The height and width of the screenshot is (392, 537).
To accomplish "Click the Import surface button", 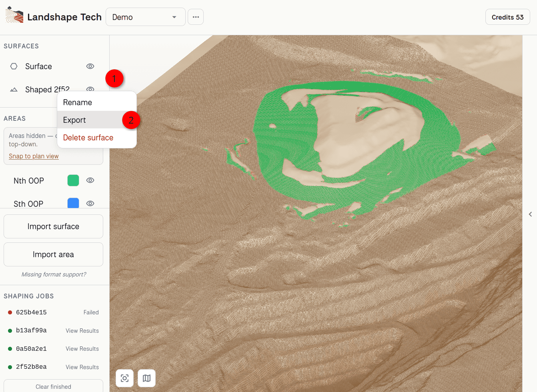I will click(x=53, y=226).
